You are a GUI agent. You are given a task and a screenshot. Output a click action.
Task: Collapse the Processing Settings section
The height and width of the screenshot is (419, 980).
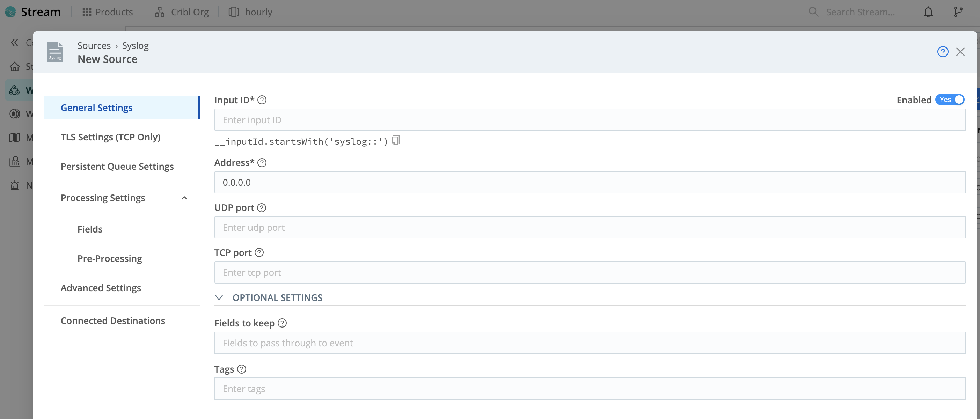(184, 198)
